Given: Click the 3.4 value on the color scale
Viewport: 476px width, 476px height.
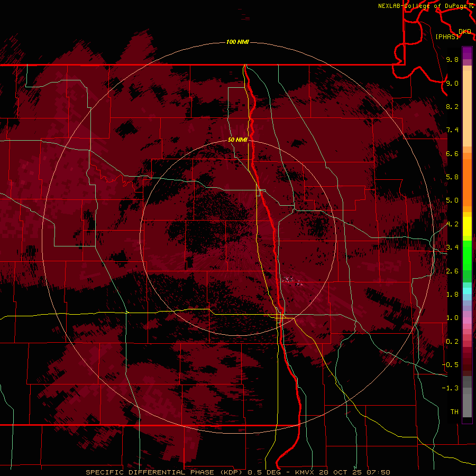Looking at the screenshot, I should point(452,248).
